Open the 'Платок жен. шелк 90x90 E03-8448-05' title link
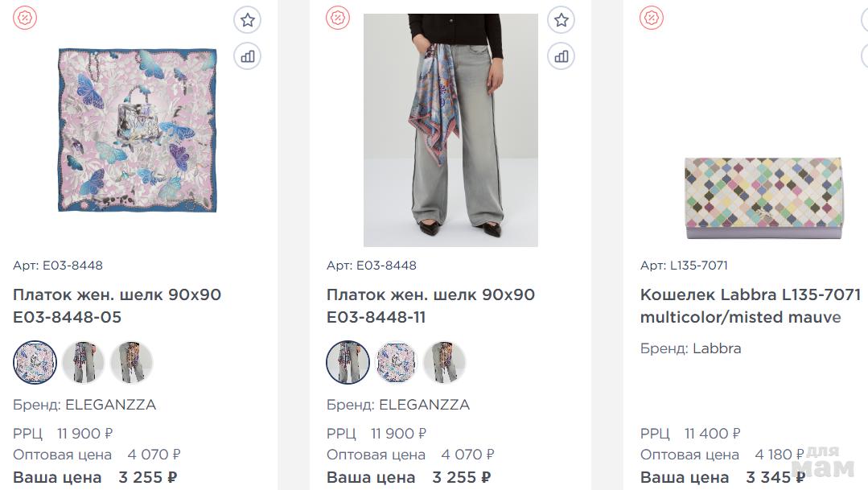This screenshot has height=490, width=868. click(x=117, y=306)
